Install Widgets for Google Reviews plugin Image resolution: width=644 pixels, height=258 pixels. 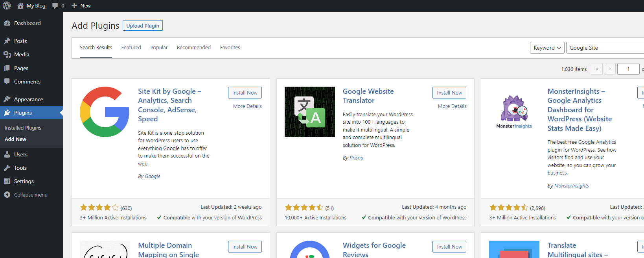point(449,247)
